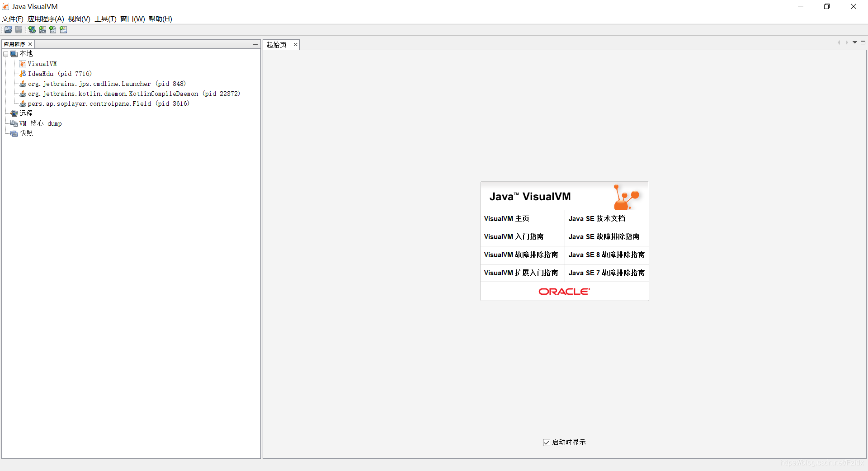Select the VisualVM tree entry
Screen dimensions: 868x471
[x=42, y=64]
